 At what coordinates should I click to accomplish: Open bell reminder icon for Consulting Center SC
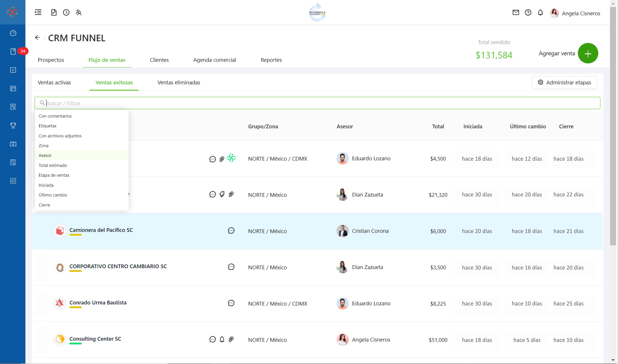[222, 339]
